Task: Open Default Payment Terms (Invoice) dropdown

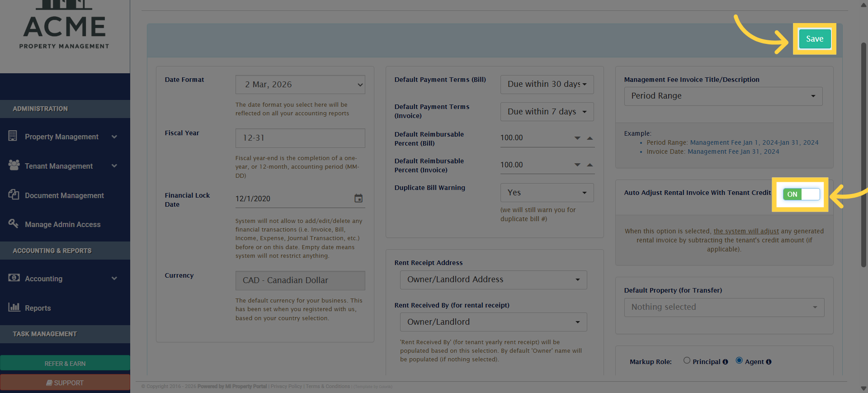Action: click(x=547, y=112)
